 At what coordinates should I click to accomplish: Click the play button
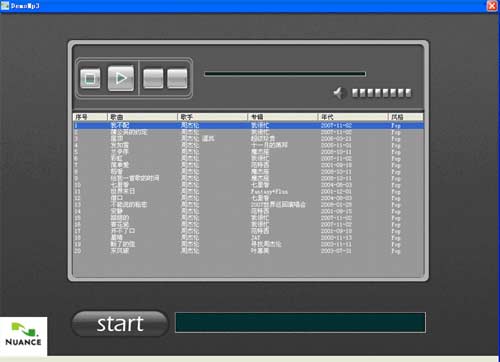coord(121,78)
